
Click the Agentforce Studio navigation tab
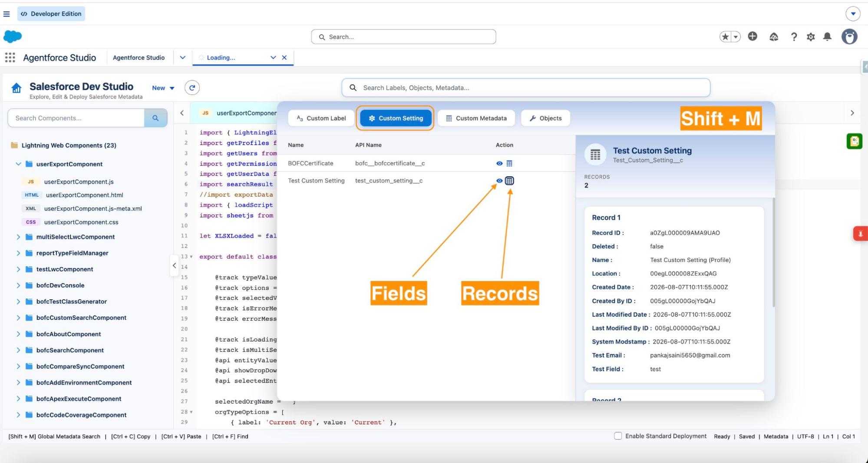click(139, 58)
